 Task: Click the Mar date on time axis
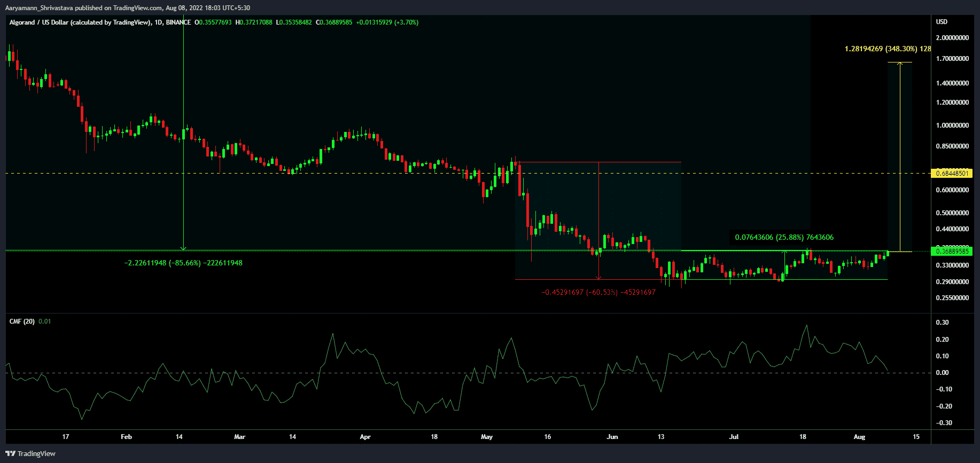[x=240, y=437]
